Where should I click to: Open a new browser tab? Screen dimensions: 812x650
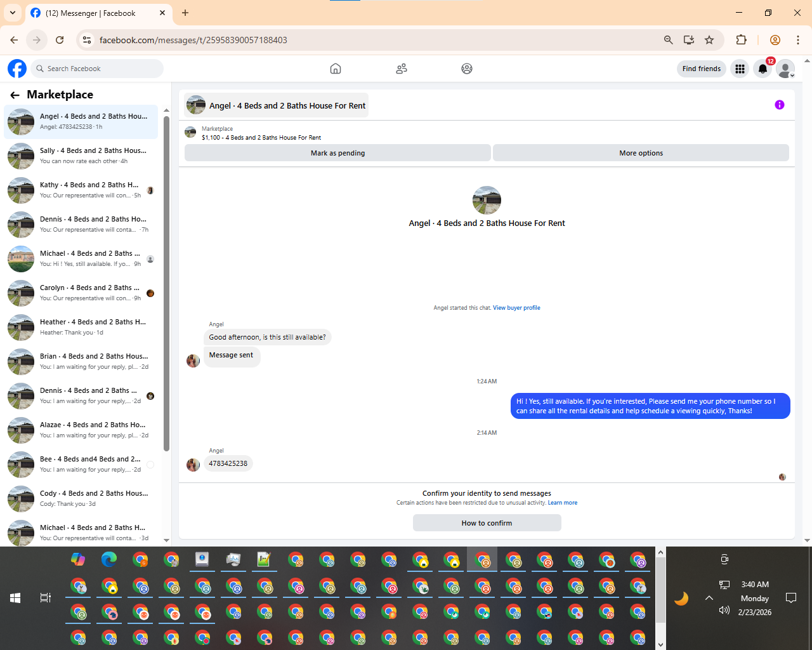pos(185,13)
